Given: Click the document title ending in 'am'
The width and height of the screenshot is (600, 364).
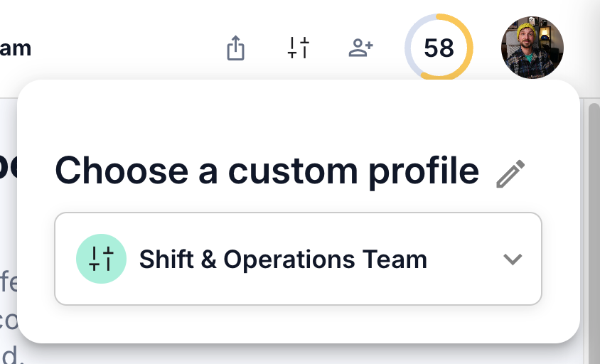Looking at the screenshot, I should (x=16, y=48).
